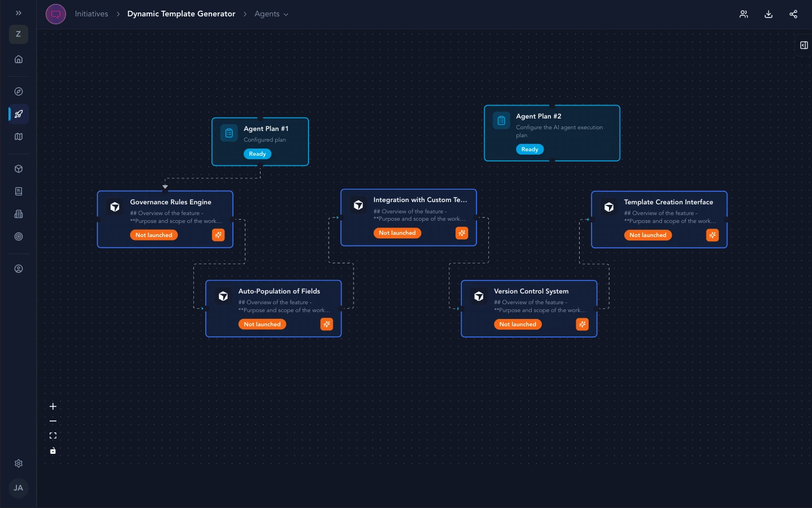Open the settings gear at the sidebar bottom
This screenshot has width=812, height=508.
[x=19, y=463]
